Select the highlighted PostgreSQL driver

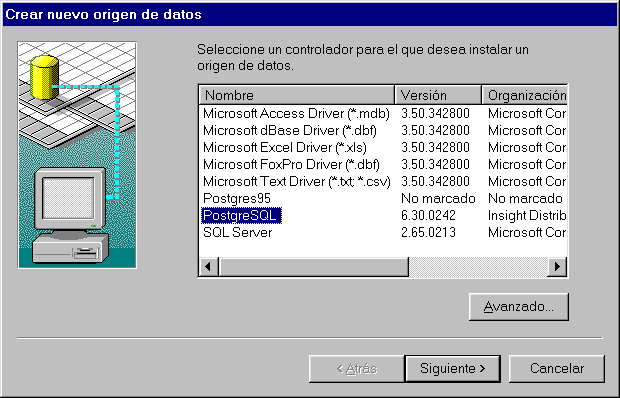point(242,215)
